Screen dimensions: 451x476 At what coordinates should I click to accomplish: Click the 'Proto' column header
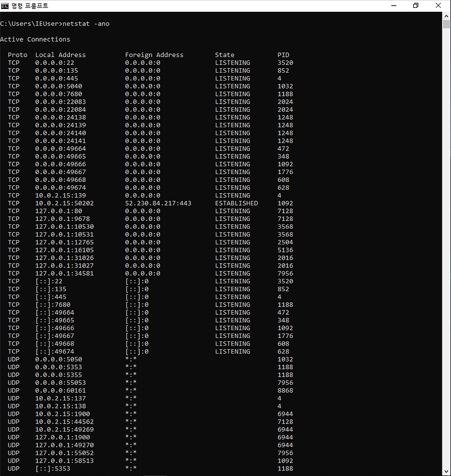pos(17,55)
